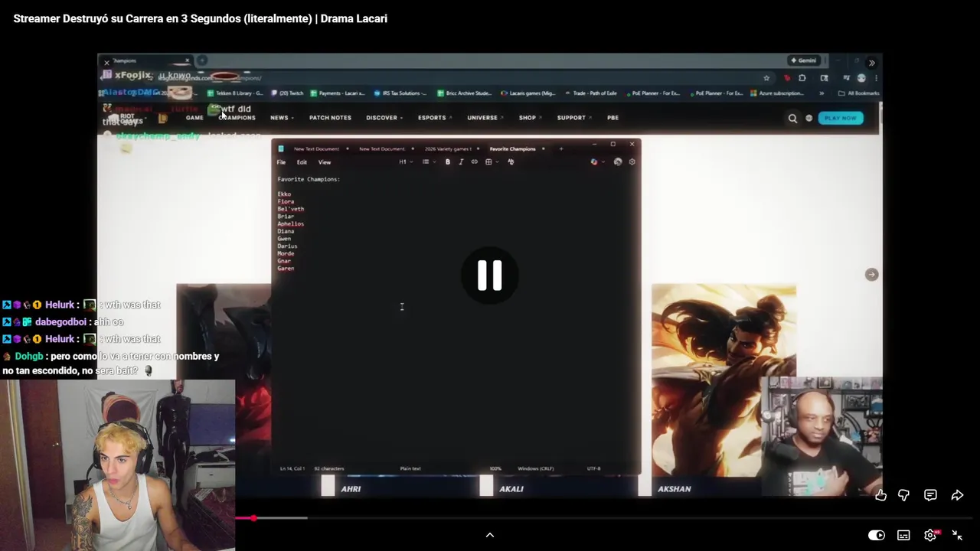Screen dimensions: 980x551
Task: Open Notepad File menu
Action: point(281,162)
